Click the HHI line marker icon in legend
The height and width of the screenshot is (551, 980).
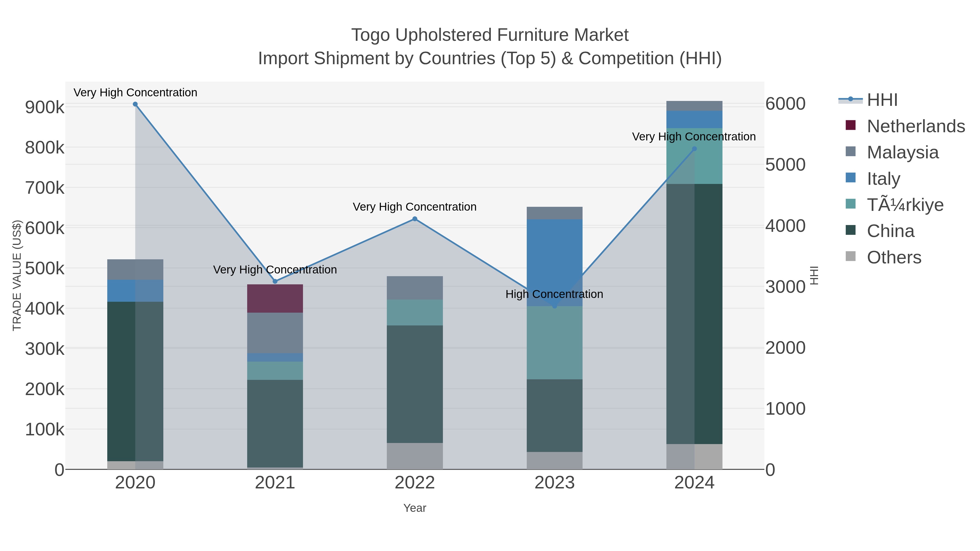(x=851, y=99)
